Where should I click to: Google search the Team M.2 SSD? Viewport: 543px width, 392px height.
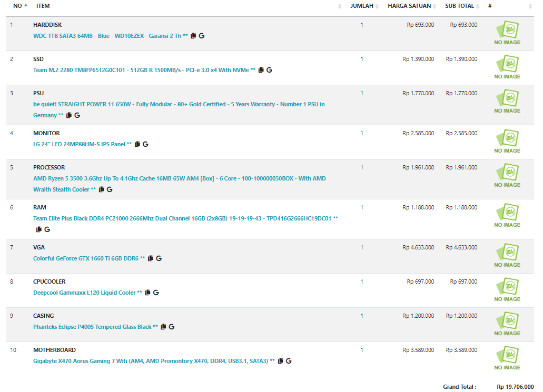pyautogui.click(x=269, y=70)
